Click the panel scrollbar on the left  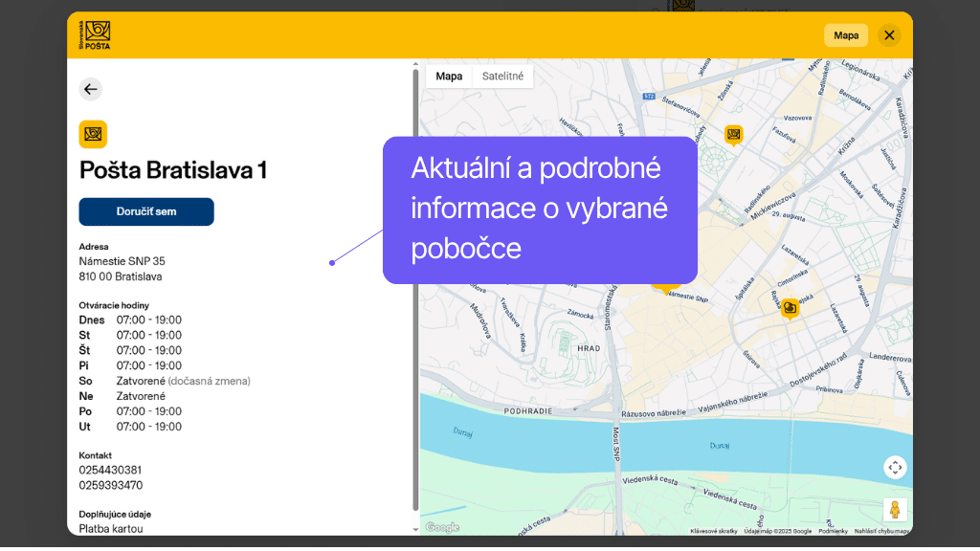[414, 287]
